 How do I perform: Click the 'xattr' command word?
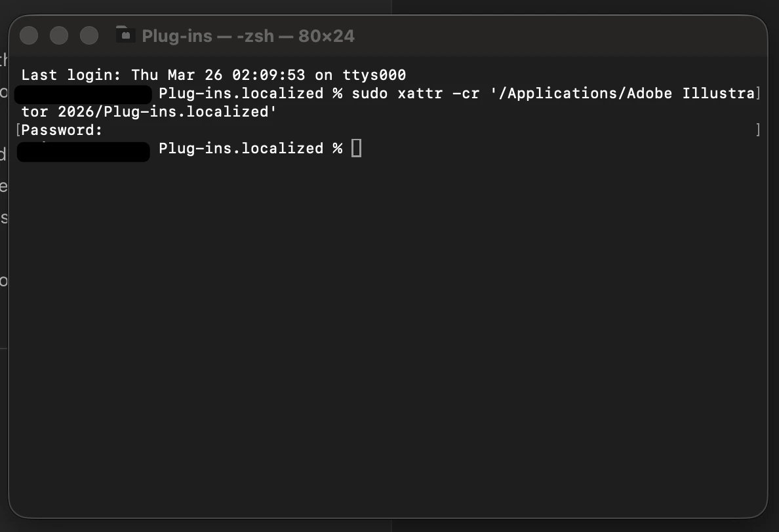coord(420,93)
